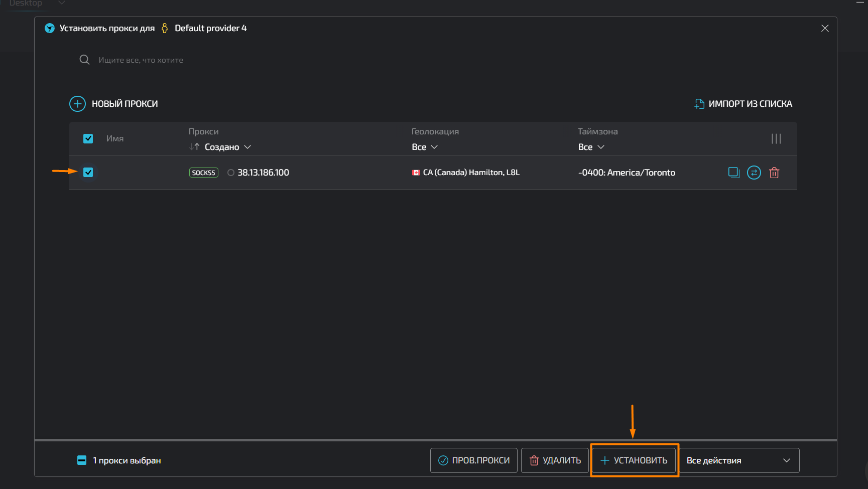Image resolution: width=868 pixels, height=489 pixels.
Task: Click the УДАЛИТЬ button
Action: 555,460
